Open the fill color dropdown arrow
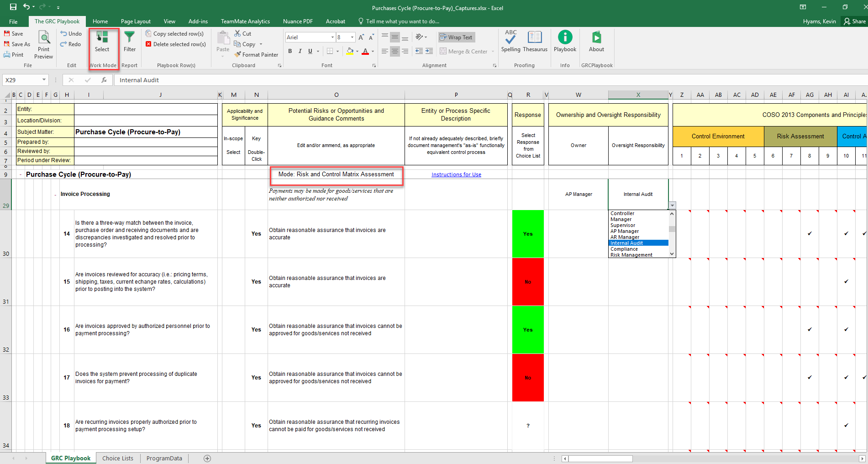868x464 pixels. pos(357,51)
